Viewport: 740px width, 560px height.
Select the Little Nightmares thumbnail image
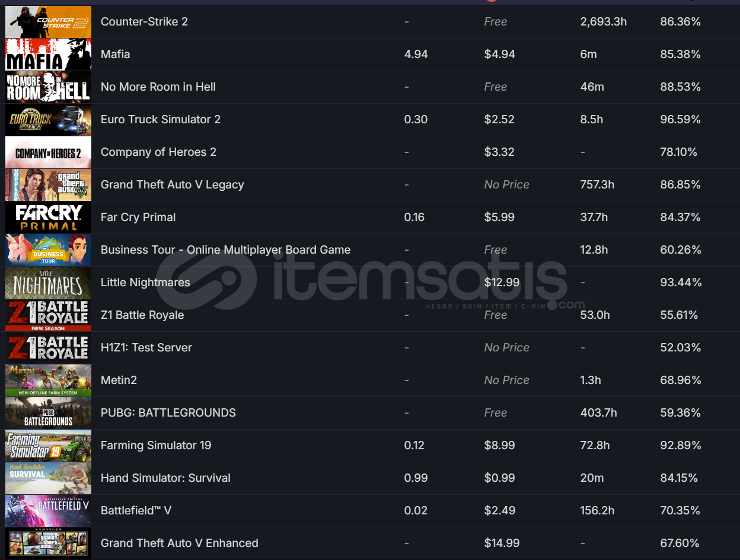point(48,283)
